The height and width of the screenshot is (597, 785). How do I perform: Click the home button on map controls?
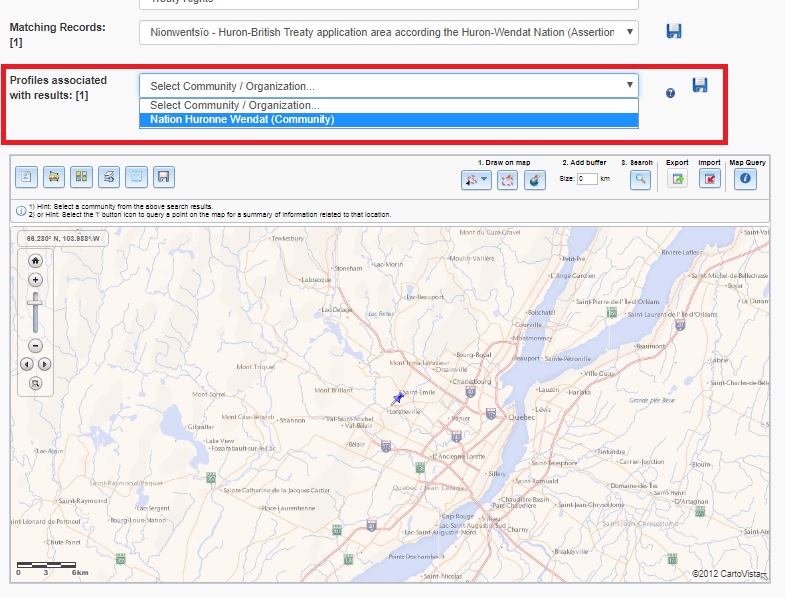[x=35, y=261]
